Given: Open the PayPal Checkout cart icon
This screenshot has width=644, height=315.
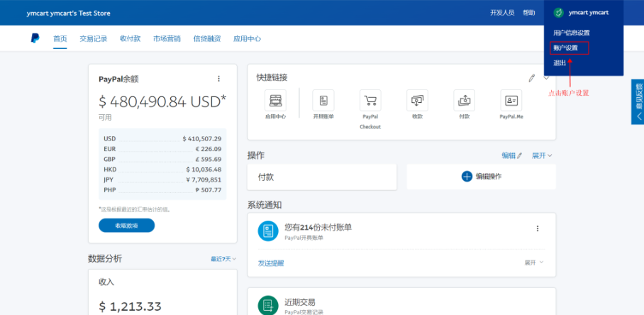Looking at the screenshot, I should [x=370, y=100].
